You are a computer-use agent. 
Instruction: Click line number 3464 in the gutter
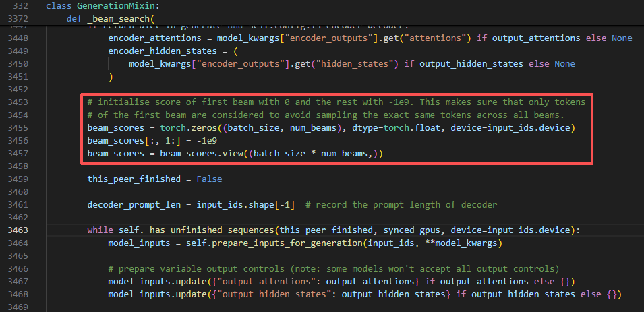[18, 243]
